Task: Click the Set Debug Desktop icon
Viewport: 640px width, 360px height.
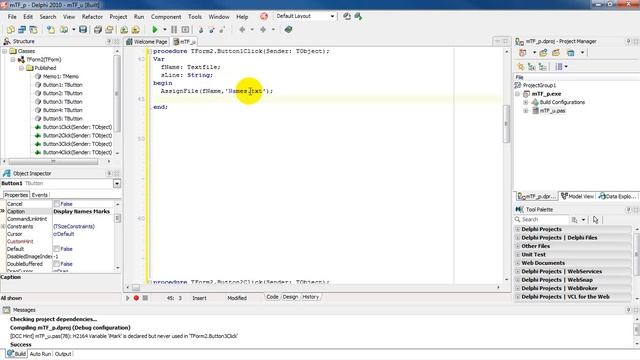Action: 358,16
